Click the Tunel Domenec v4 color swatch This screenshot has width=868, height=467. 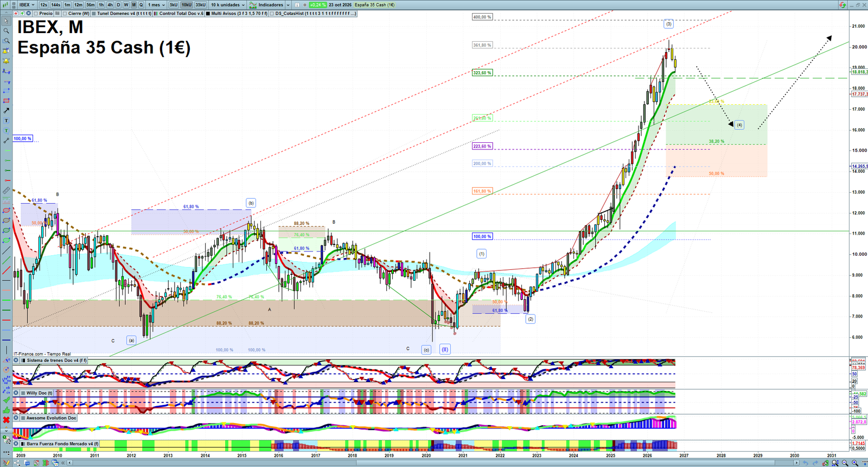click(94, 14)
